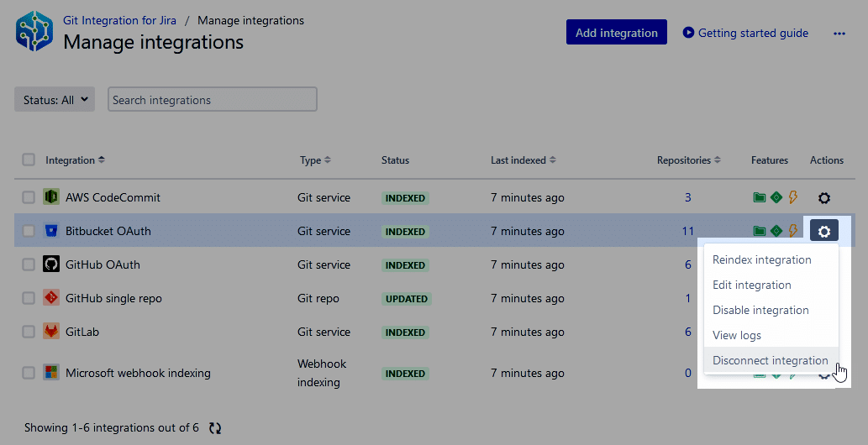Image resolution: width=868 pixels, height=445 pixels.
Task: Click the Microsoft webhook indexing logo icon
Action: [51, 372]
